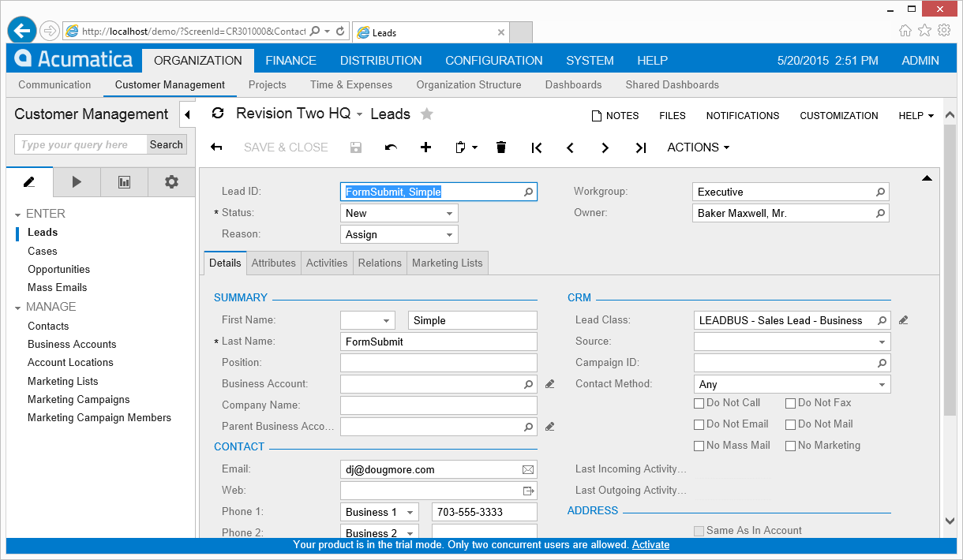Open the Reason dropdown

(449, 234)
